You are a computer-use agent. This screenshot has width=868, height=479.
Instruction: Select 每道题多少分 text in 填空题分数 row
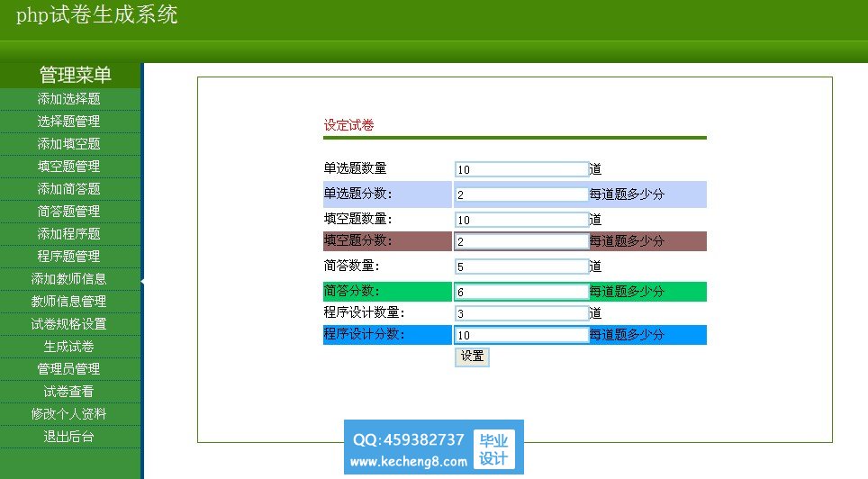click(627, 241)
